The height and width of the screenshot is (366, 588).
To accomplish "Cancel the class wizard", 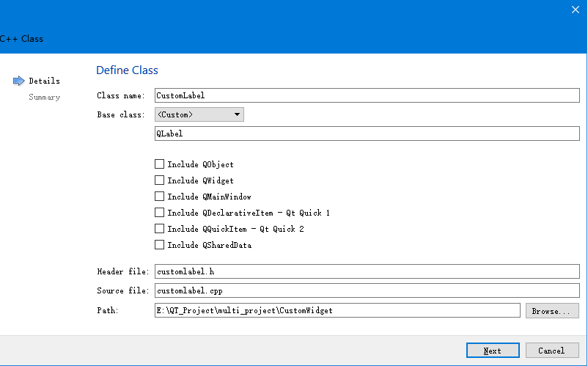I will click(x=551, y=351).
